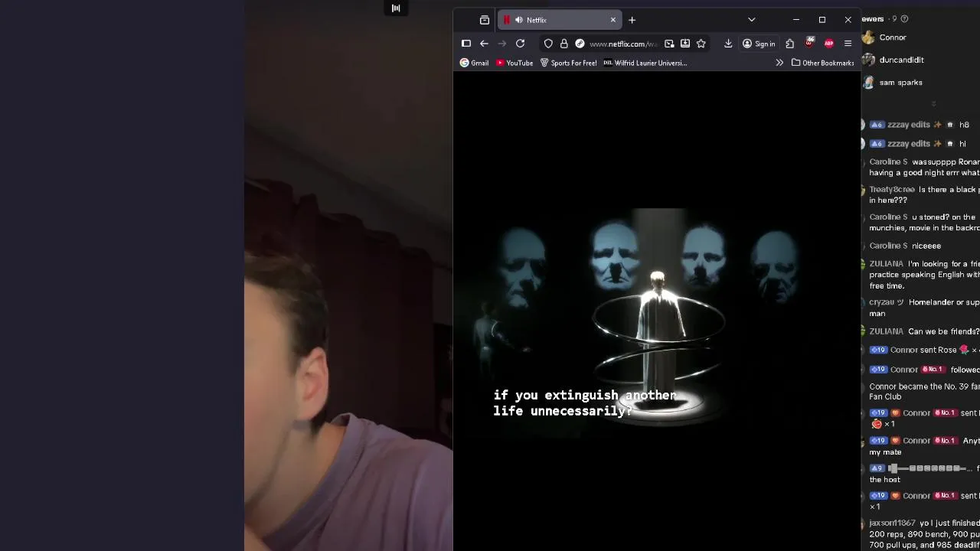Click username Caroline S saying wassuppp
The height and width of the screenshot is (551, 980).
pos(888,161)
